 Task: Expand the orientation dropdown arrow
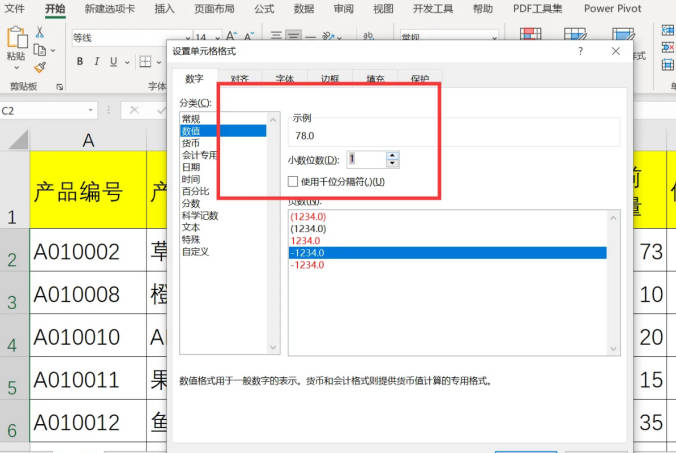tap(340, 37)
